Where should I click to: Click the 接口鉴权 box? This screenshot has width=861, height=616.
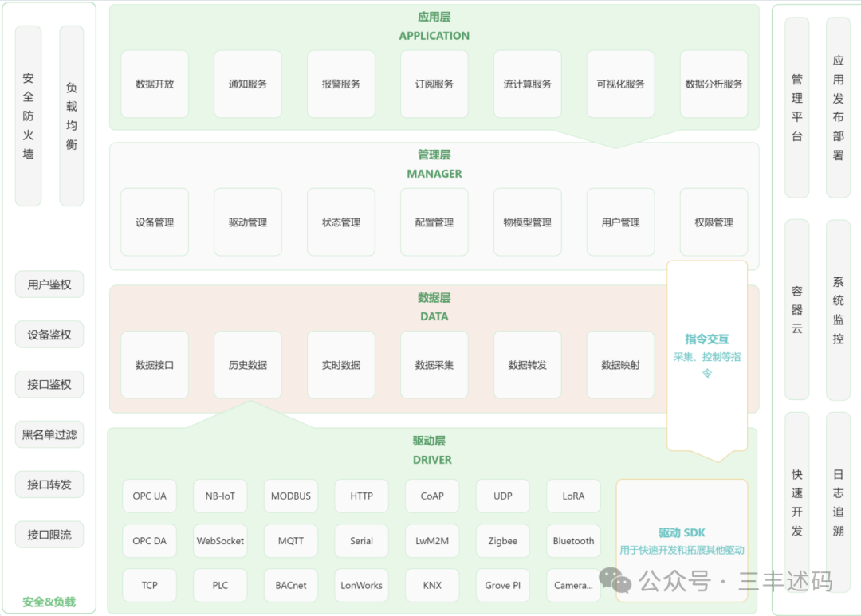[x=49, y=384]
